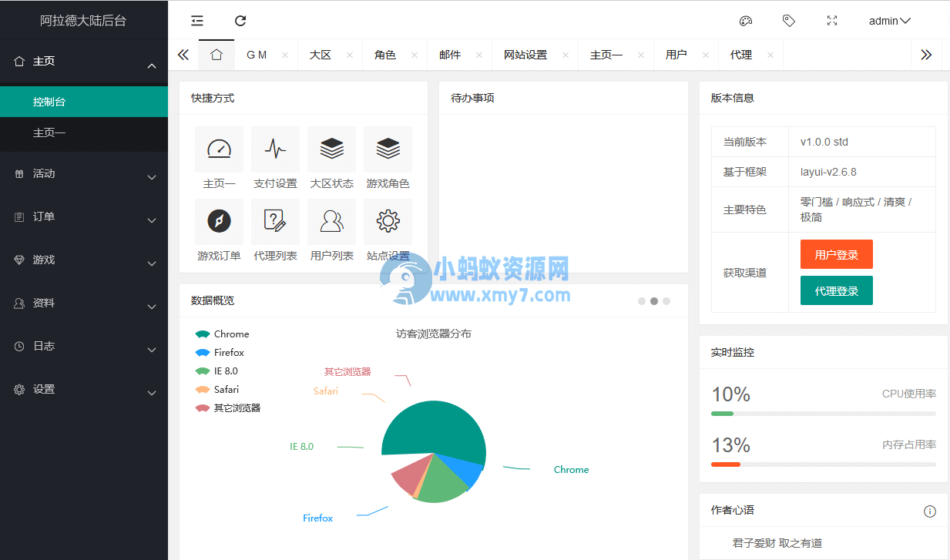The image size is (950, 560).
Task: Open the 主页一 dashboard shortcut icon
Action: click(219, 149)
